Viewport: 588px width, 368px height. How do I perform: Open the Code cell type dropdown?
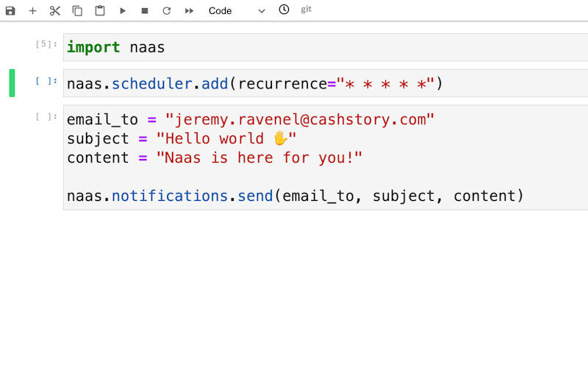237,11
